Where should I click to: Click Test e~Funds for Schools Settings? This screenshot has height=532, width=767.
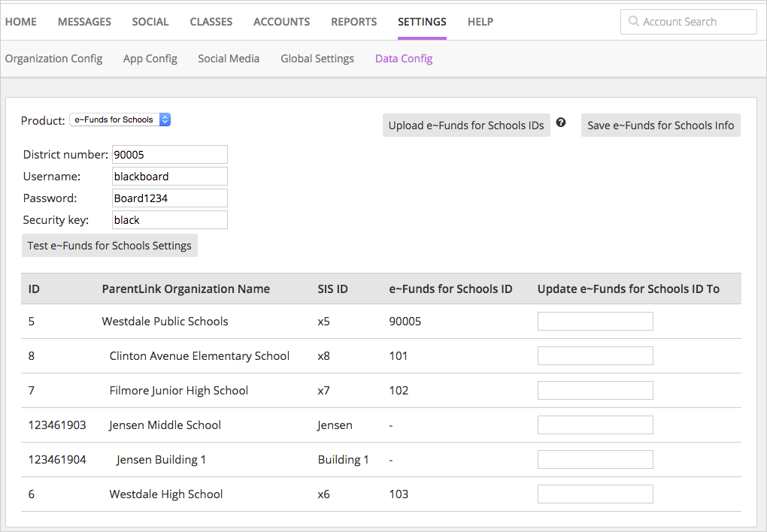point(110,246)
